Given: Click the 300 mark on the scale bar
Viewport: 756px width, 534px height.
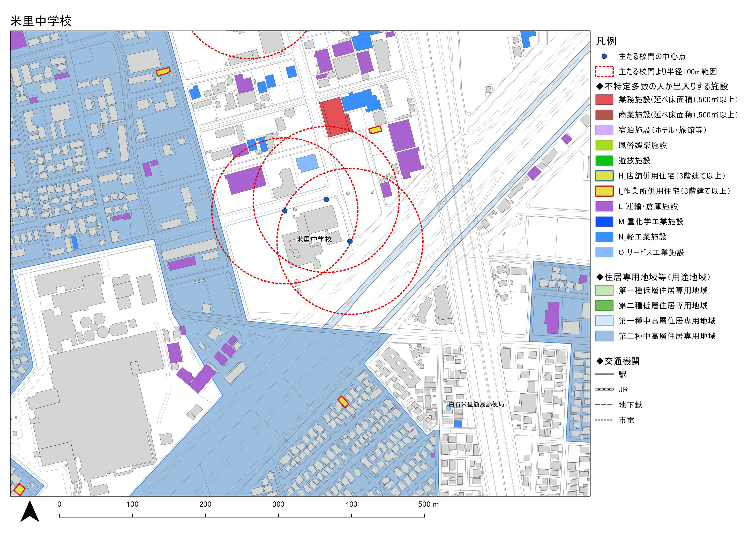Looking at the screenshot, I should [x=279, y=504].
